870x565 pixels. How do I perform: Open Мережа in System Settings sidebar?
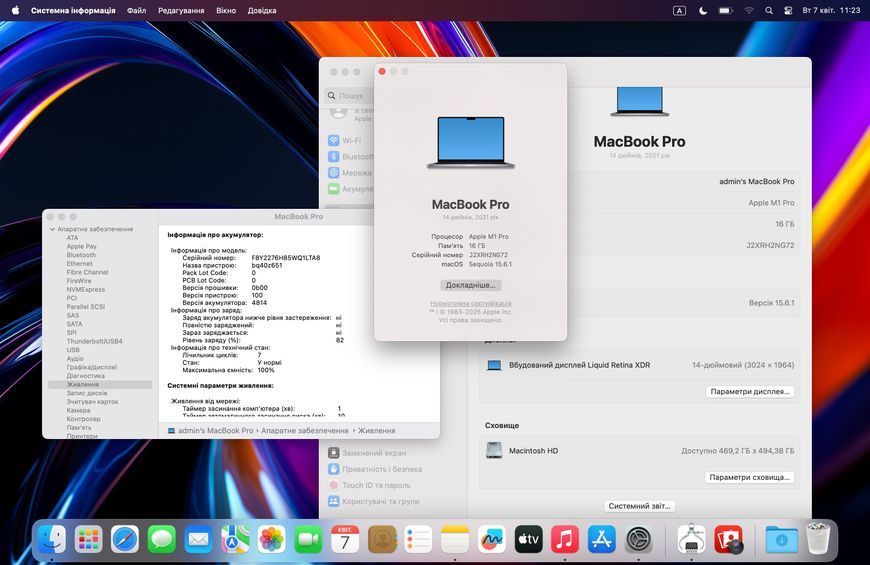tap(351, 173)
